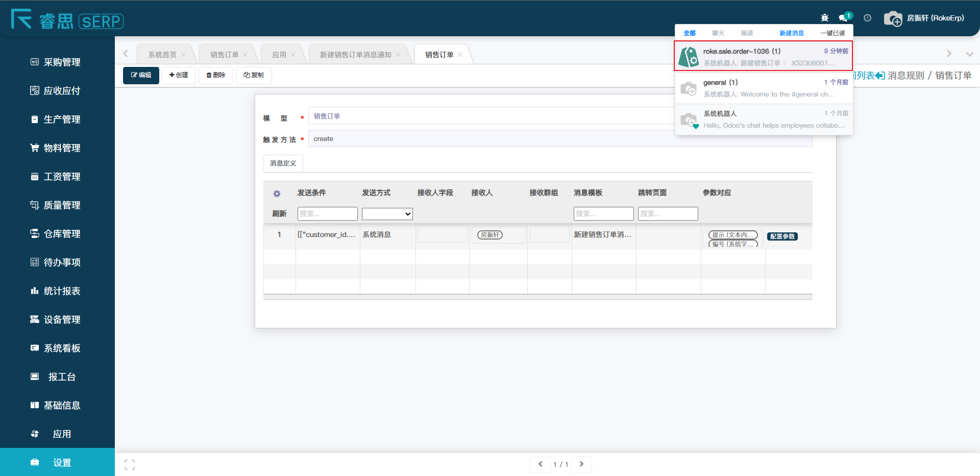This screenshot has height=476, width=980.
Task: Open the 发送方式 filter dropdown
Action: [x=387, y=214]
